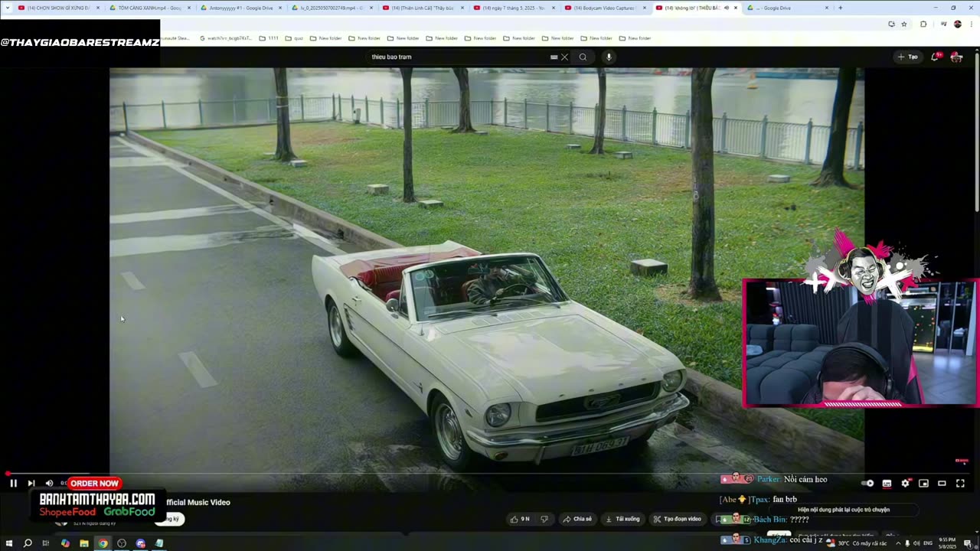Clear the search text with X
Image resolution: width=980 pixels, height=551 pixels.
565,57
